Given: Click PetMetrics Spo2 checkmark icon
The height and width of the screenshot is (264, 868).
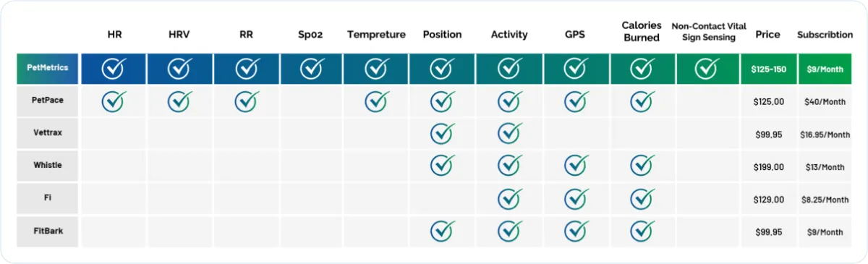Looking at the screenshot, I should click(x=312, y=69).
